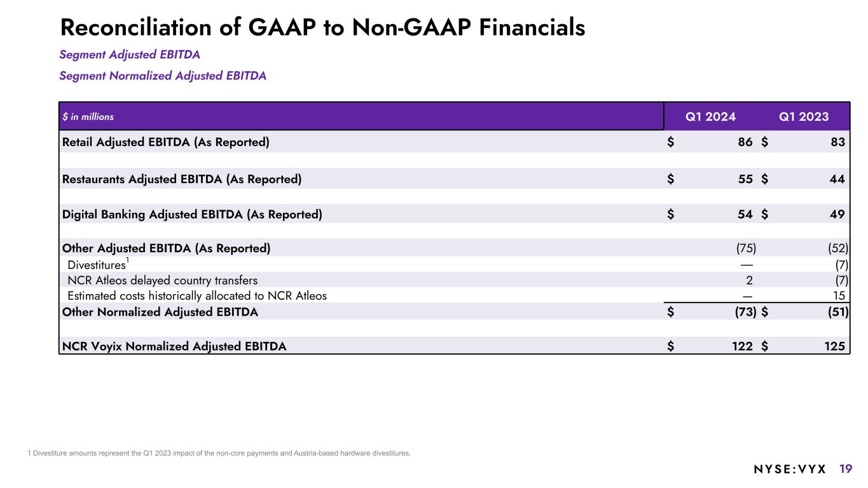Viewport: 868px width, 488px height.
Task: Click the 'NCR Atleos delayed country transfers' row label
Action: [x=162, y=280]
